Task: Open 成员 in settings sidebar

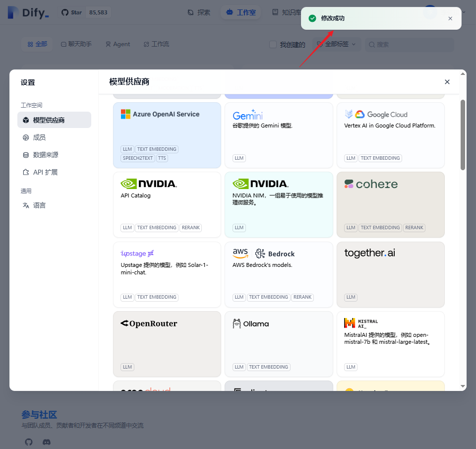Action: tap(55, 137)
